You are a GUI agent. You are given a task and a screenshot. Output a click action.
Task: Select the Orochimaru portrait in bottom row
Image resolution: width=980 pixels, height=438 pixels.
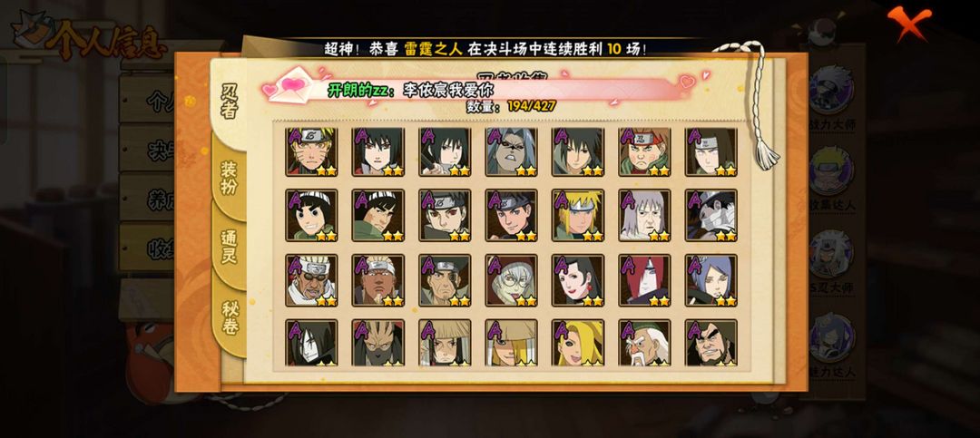(x=312, y=343)
